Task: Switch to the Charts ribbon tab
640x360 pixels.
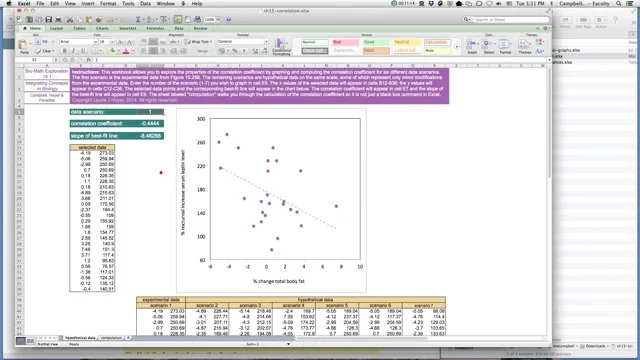Action: point(102,29)
